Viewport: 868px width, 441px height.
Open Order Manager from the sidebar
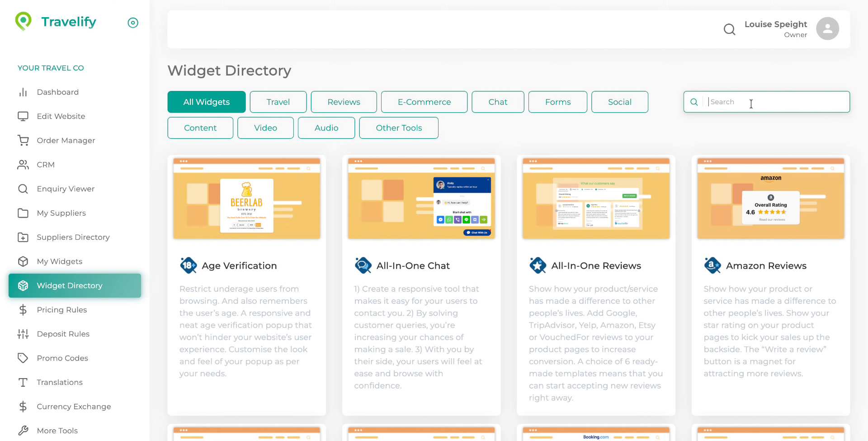[x=66, y=141]
